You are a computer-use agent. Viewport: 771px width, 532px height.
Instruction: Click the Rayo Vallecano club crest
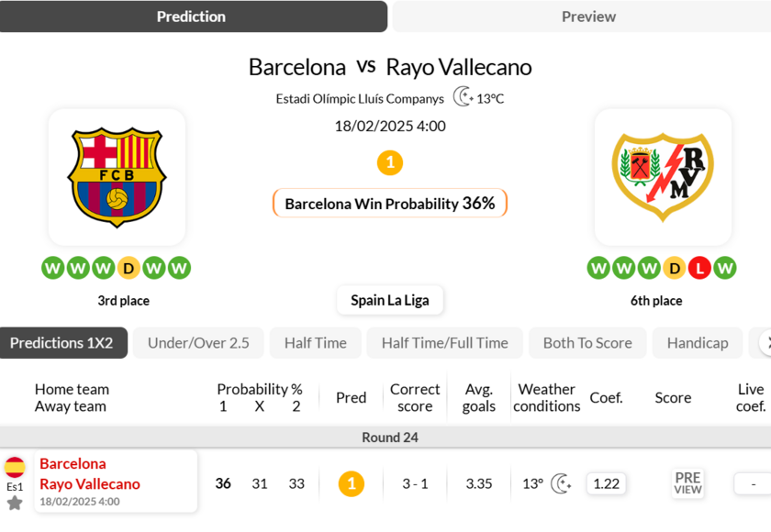pos(662,177)
